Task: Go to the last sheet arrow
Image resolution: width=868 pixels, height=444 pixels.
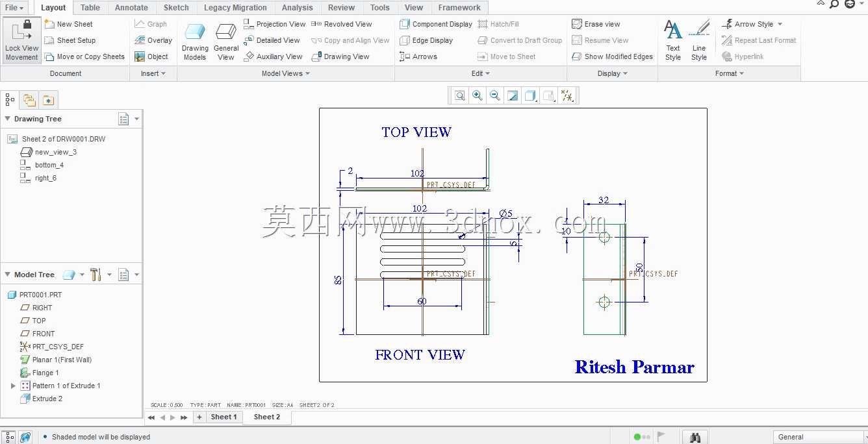Action: pyautogui.click(x=184, y=417)
